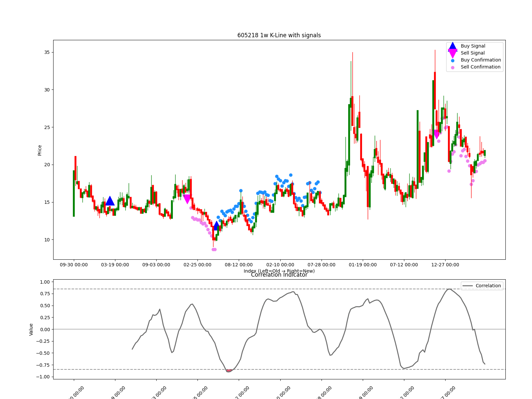Click the chart title '605218 1w K-Line with signals'

click(279, 35)
